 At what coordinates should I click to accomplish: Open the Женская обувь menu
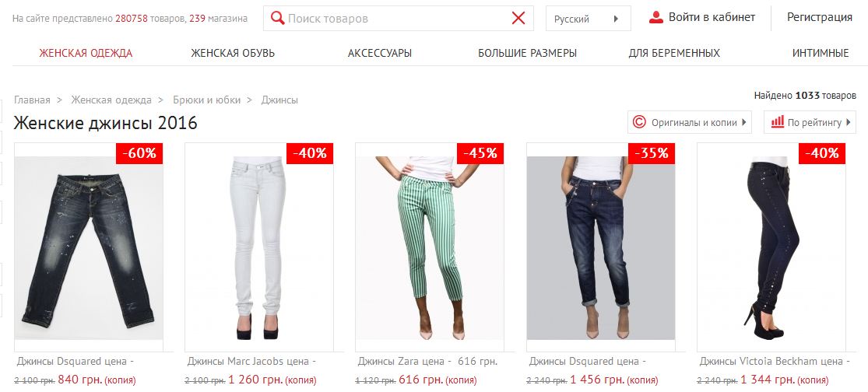233,54
